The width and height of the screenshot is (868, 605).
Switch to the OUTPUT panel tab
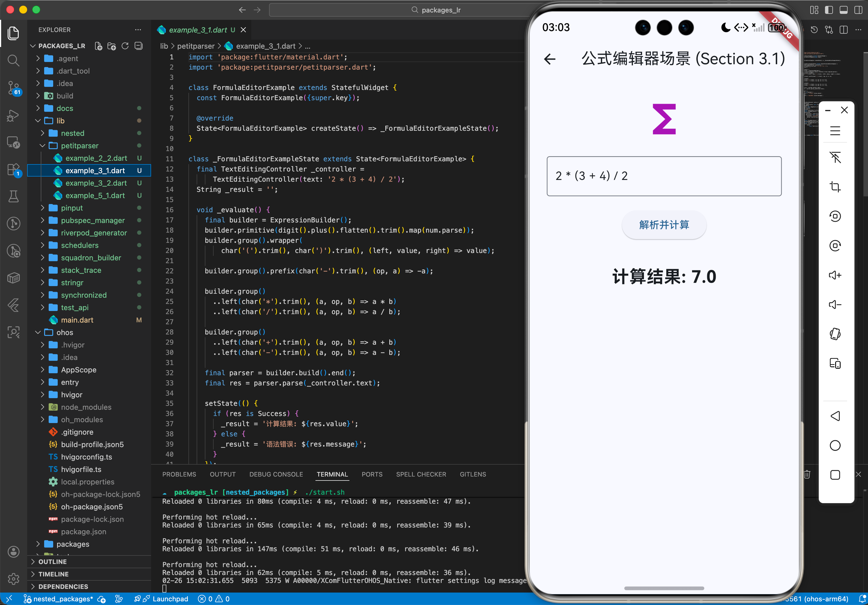pyautogui.click(x=223, y=474)
